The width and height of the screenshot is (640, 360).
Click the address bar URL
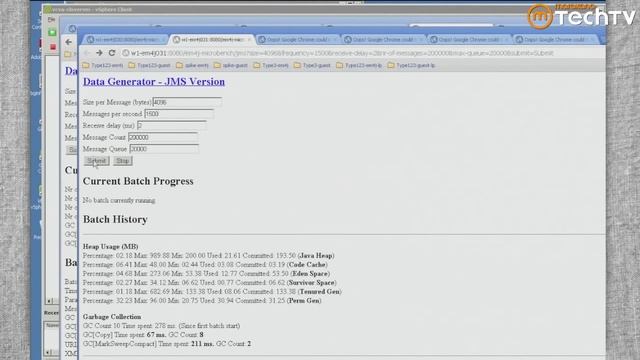coord(342,53)
